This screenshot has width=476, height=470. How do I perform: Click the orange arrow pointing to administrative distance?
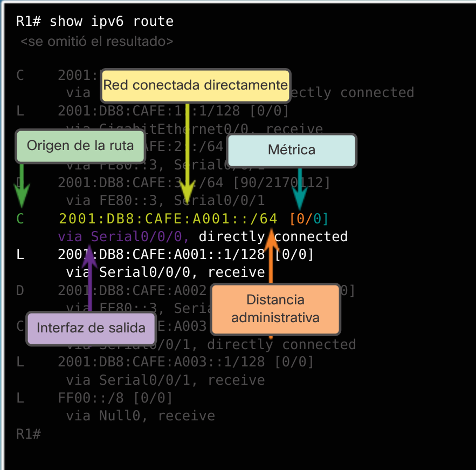(271, 254)
